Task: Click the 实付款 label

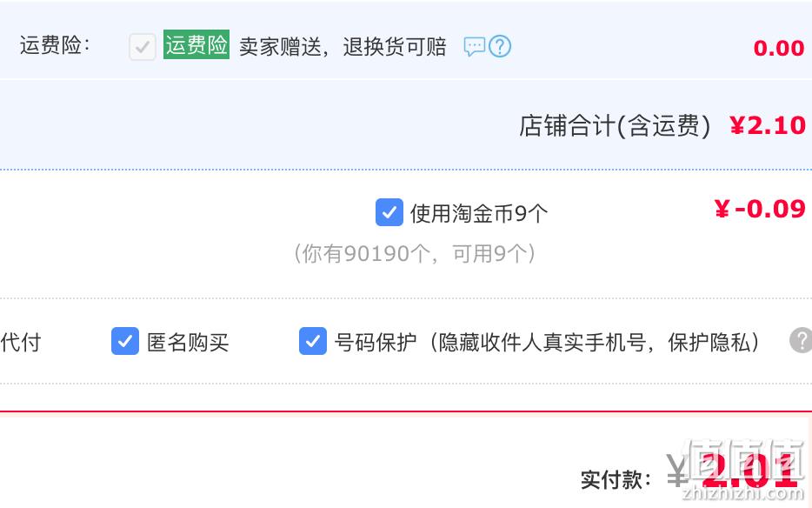Action: 616,480
